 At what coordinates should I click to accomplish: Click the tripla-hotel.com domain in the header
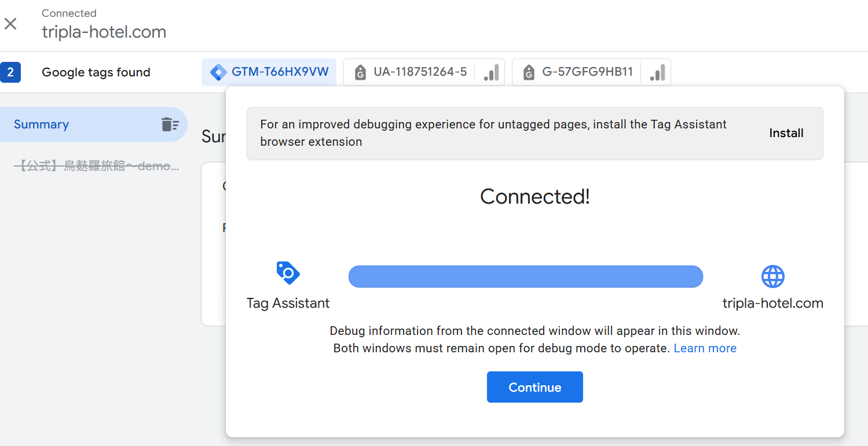coord(104,32)
